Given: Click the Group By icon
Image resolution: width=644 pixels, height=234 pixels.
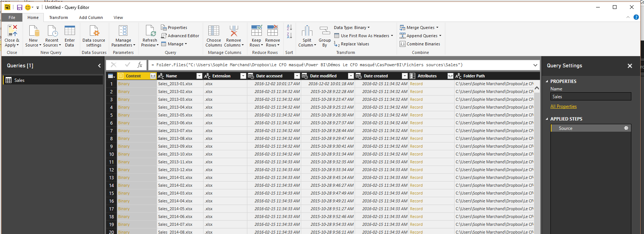Looking at the screenshot, I should (x=325, y=31).
